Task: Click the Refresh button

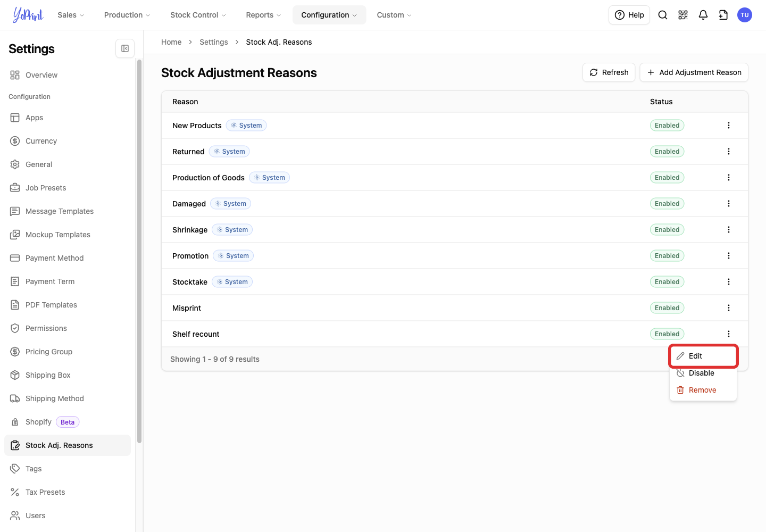Action: [x=609, y=72]
